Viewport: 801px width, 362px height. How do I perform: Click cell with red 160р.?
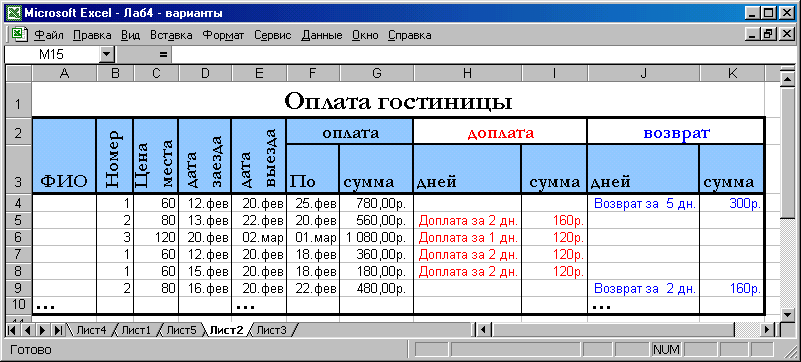tap(555, 220)
